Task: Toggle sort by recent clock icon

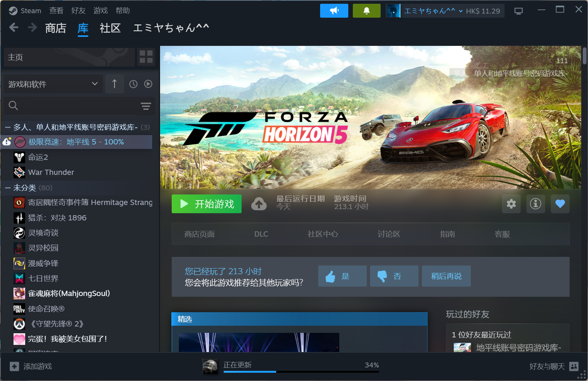Action: pyautogui.click(x=133, y=84)
